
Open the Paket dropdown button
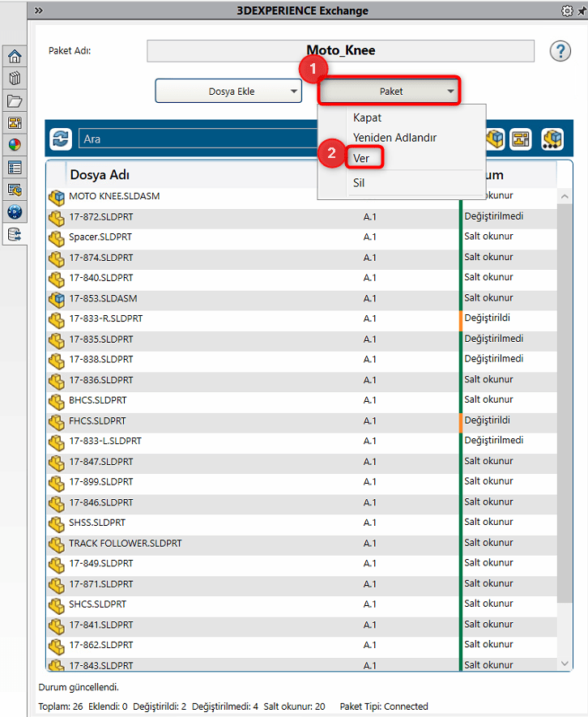[x=389, y=91]
